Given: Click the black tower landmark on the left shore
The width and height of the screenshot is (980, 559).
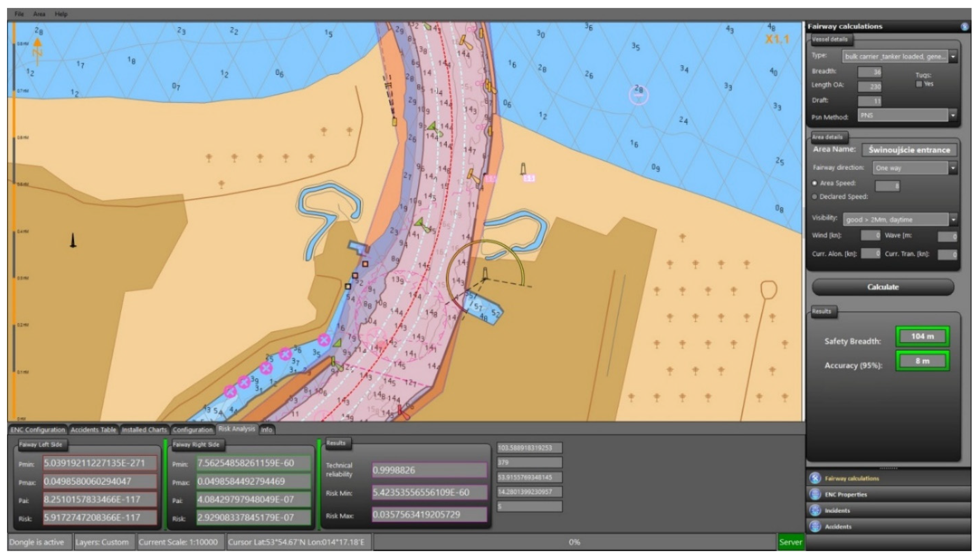Looking at the screenshot, I should tap(73, 241).
